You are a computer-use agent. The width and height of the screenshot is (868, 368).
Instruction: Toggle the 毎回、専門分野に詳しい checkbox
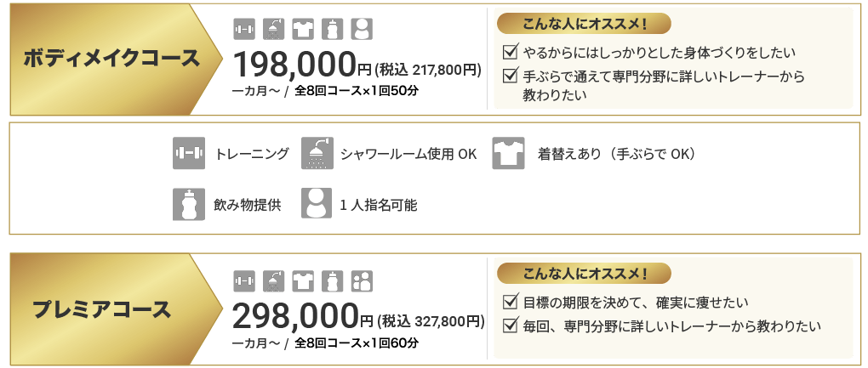[511, 324]
